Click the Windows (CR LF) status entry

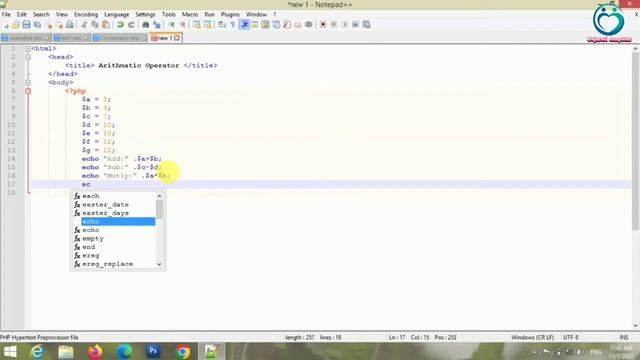pos(532,338)
